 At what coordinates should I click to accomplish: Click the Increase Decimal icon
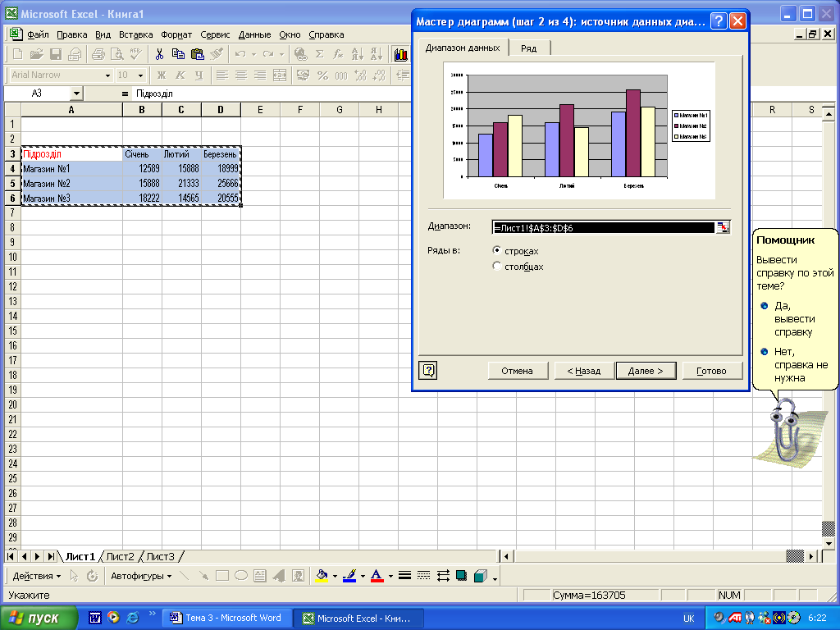point(360,75)
